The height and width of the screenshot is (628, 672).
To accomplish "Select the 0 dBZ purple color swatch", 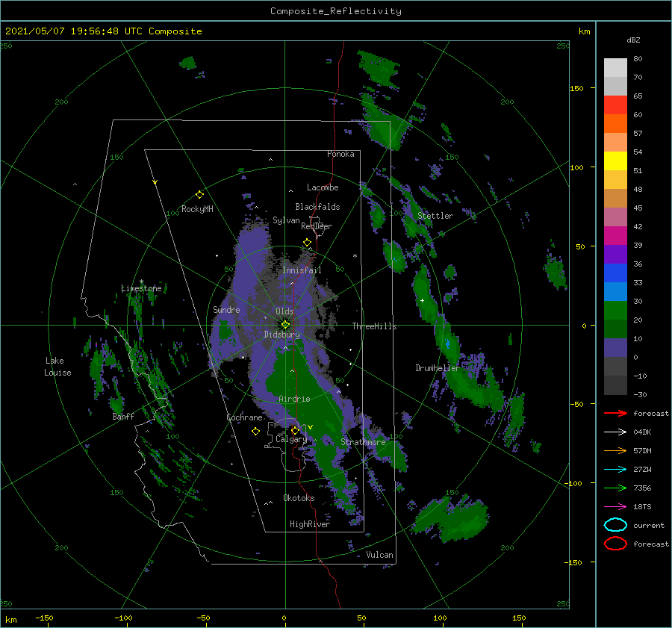I will 615,347.
